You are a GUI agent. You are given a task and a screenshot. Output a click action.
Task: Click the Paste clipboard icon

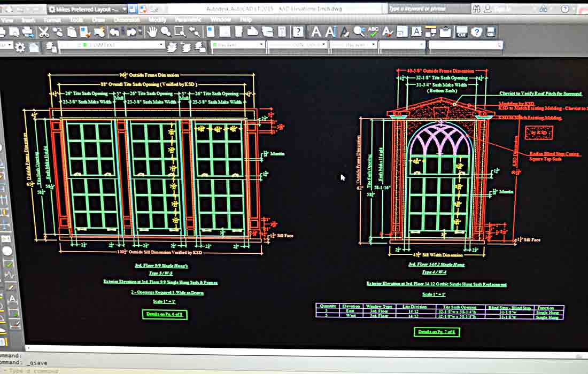pyautogui.click(x=72, y=32)
